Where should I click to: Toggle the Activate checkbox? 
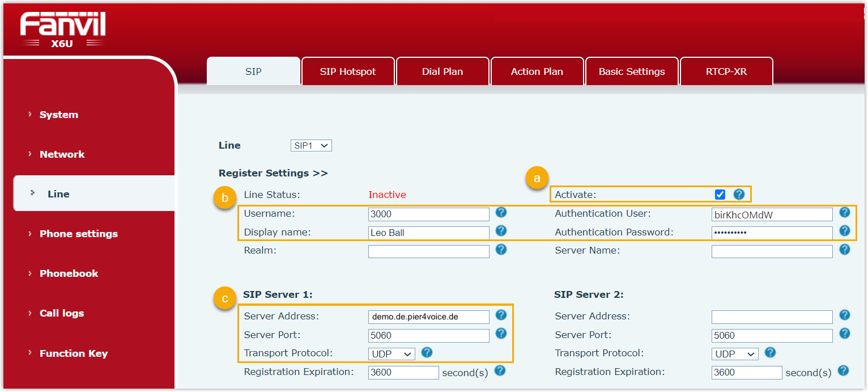pos(720,195)
